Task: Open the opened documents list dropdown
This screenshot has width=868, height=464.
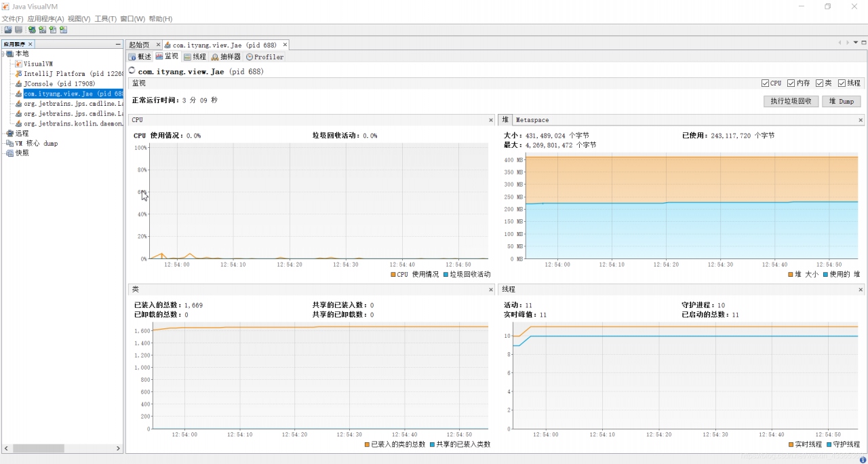Action: tap(855, 43)
